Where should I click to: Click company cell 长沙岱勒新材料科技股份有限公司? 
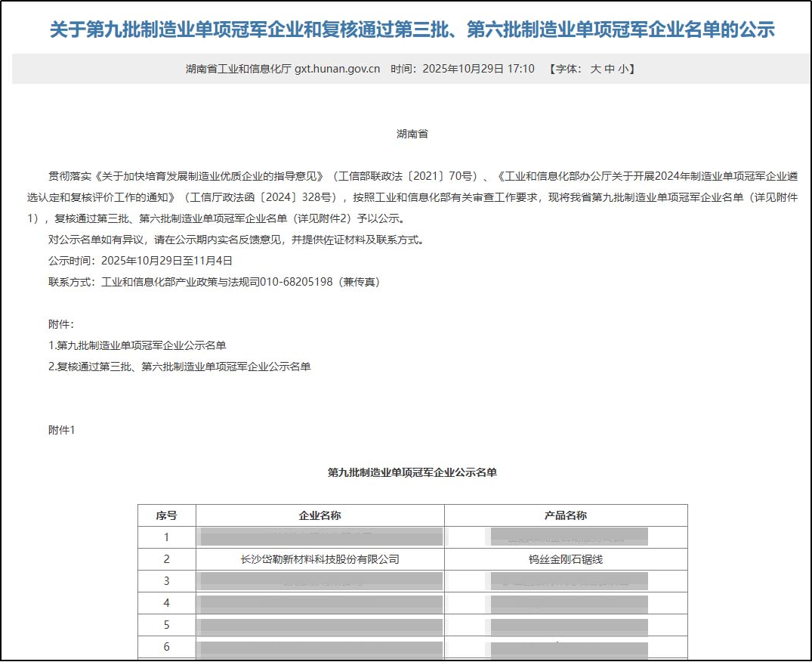pos(320,559)
